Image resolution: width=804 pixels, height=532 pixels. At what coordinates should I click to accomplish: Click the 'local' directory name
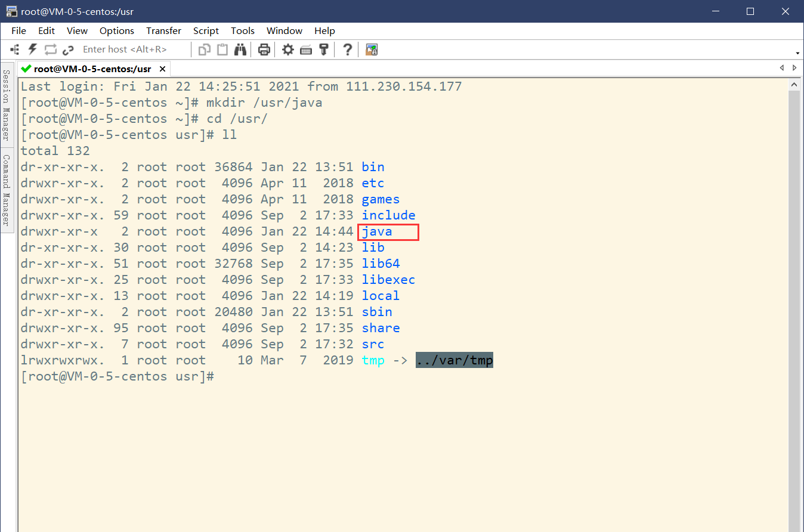pyautogui.click(x=381, y=296)
